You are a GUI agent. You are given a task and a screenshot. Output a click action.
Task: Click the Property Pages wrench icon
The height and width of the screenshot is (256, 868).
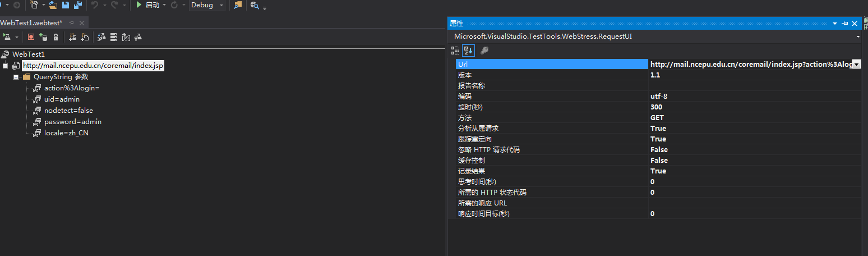pyautogui.click(x=484, y=51)
